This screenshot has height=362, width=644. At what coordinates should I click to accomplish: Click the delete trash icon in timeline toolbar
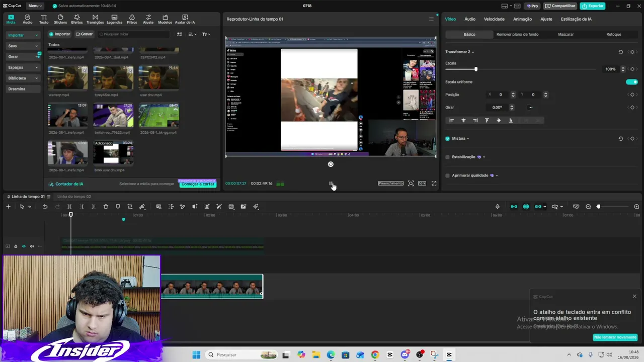(x=106, y=207)
